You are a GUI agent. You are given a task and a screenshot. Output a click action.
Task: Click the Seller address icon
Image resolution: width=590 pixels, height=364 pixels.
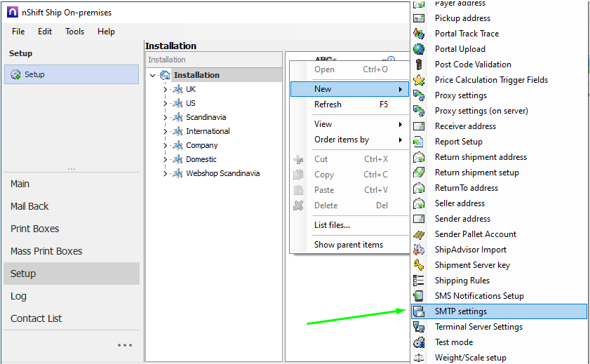419,203
